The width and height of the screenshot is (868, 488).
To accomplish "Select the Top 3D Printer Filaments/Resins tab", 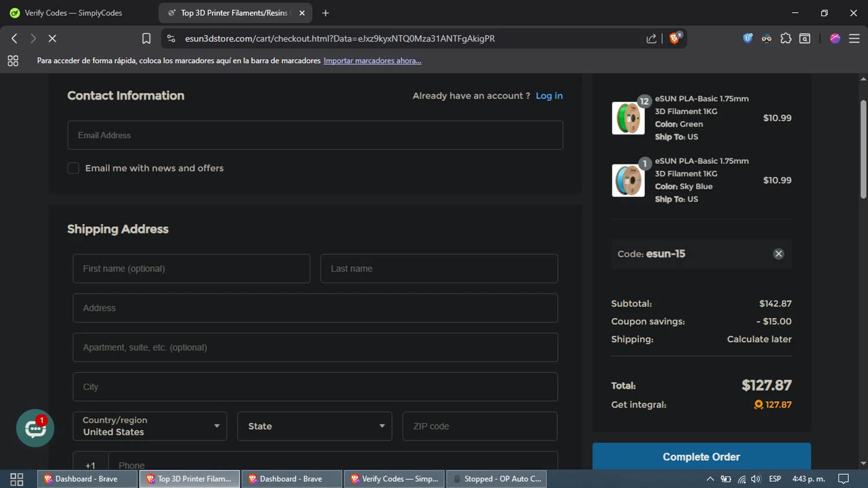I will (234, 13).
